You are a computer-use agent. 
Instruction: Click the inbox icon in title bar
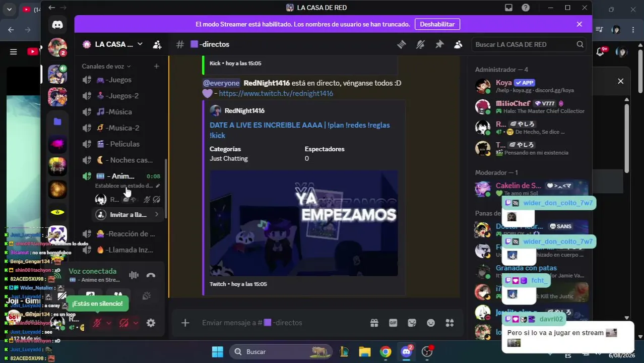[x=508, y=8]
